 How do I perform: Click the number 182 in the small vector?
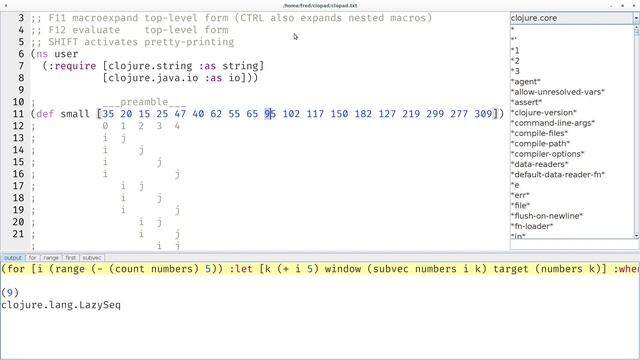point(363,114)
